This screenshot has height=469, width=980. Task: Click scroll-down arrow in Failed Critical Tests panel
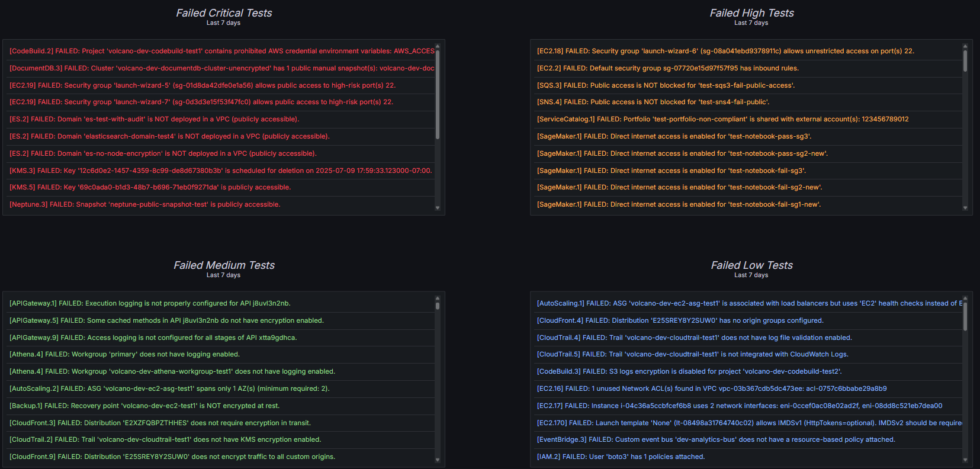pos(438,208)
